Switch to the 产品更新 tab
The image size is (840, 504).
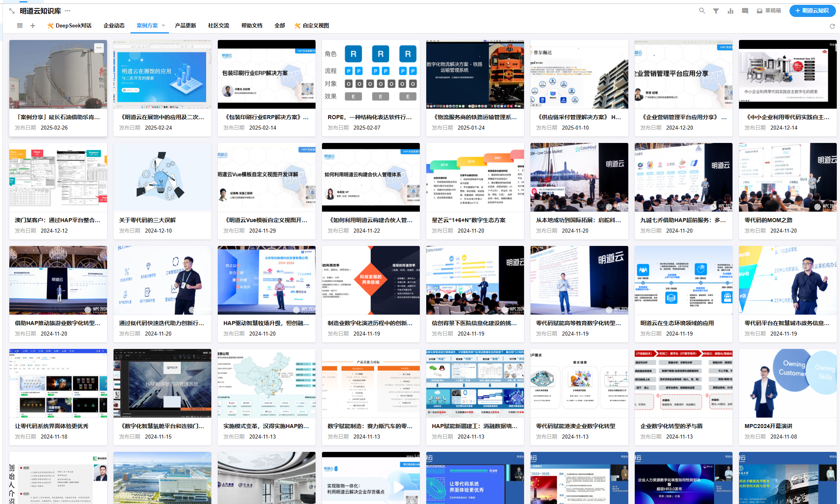(185, 25)
